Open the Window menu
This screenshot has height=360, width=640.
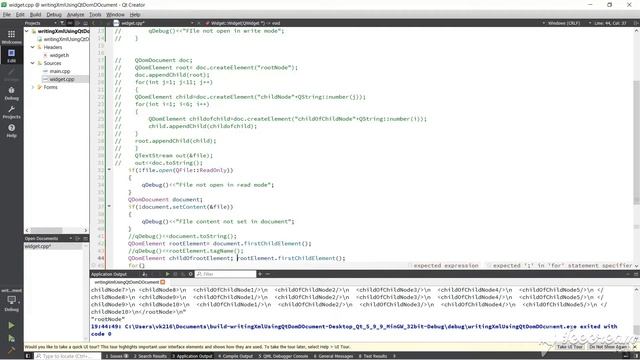click(x=116, y=14)
